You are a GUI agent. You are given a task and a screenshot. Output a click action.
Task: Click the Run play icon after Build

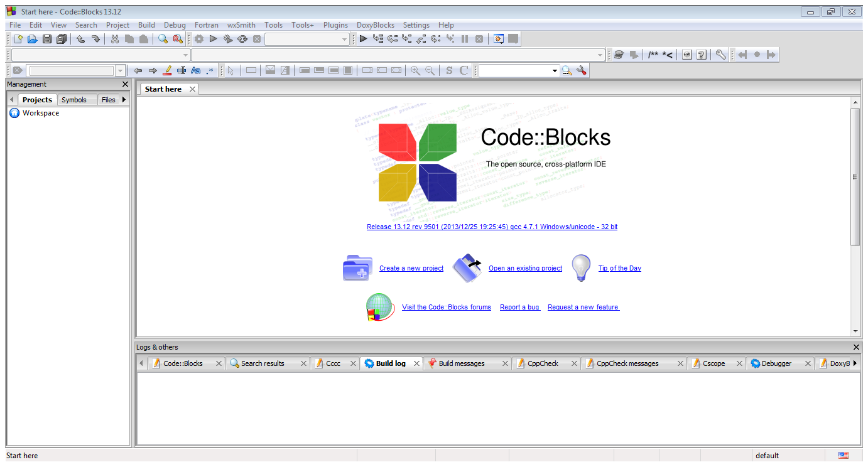(214, 39)
